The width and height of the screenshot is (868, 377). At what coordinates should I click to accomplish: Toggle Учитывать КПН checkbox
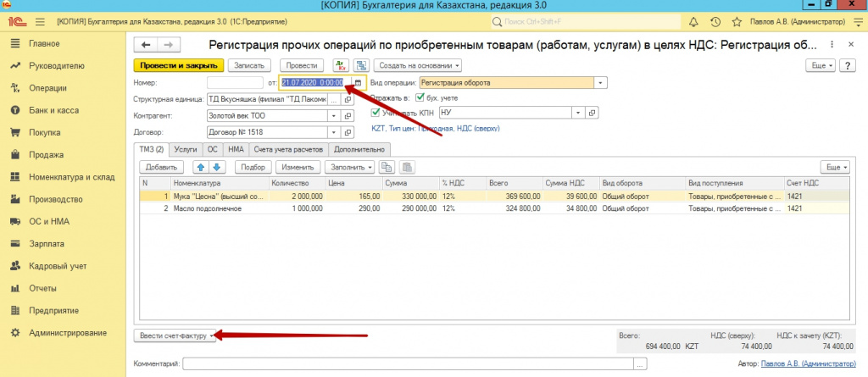pos(376,113)
